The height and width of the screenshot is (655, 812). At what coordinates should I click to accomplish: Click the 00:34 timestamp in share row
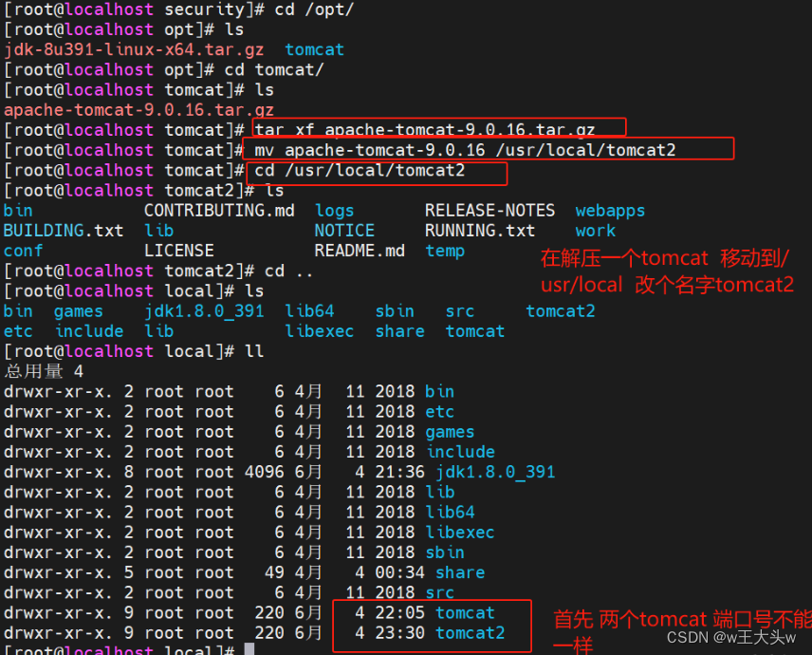pos(399,572)
